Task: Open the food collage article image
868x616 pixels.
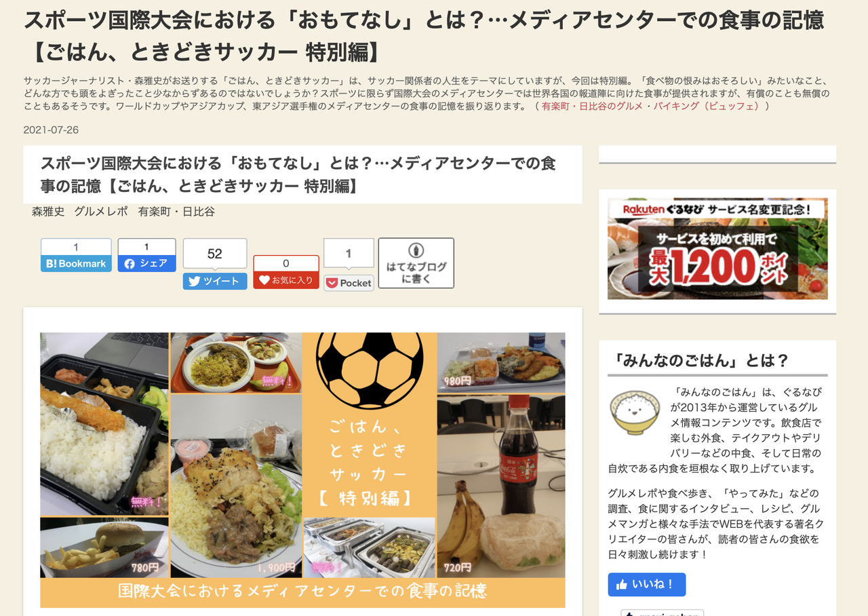Action: point(302,469)
